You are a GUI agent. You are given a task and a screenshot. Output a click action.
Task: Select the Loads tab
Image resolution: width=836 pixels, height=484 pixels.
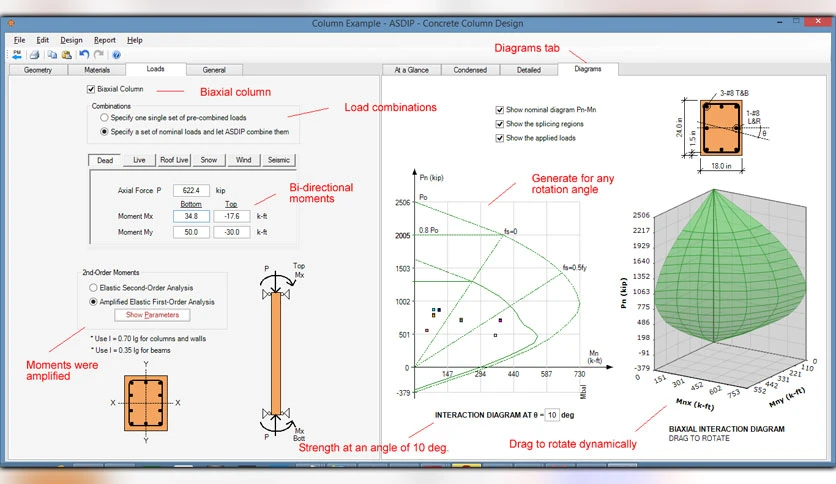pos(156,69)
